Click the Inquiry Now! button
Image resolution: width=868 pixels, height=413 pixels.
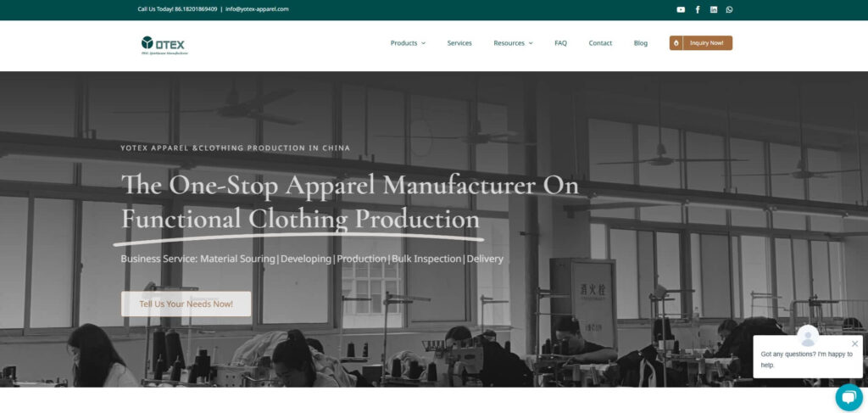(x=701, y=43)
